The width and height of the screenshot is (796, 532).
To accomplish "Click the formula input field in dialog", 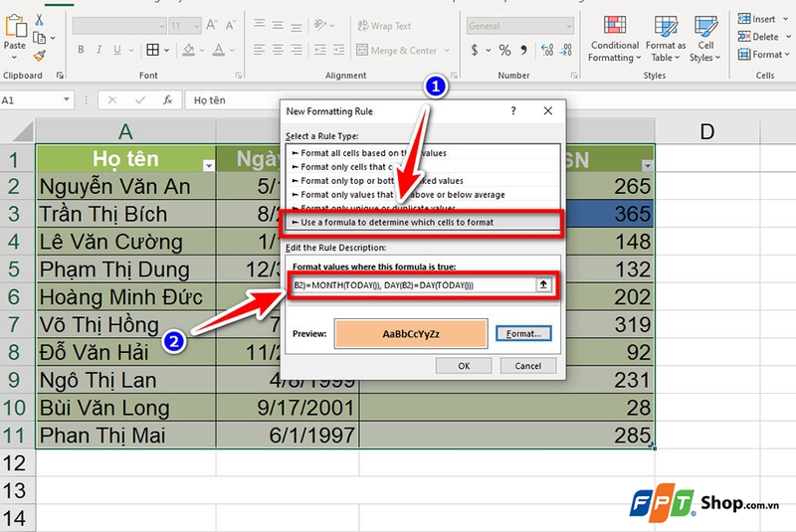I will [412, 285].
